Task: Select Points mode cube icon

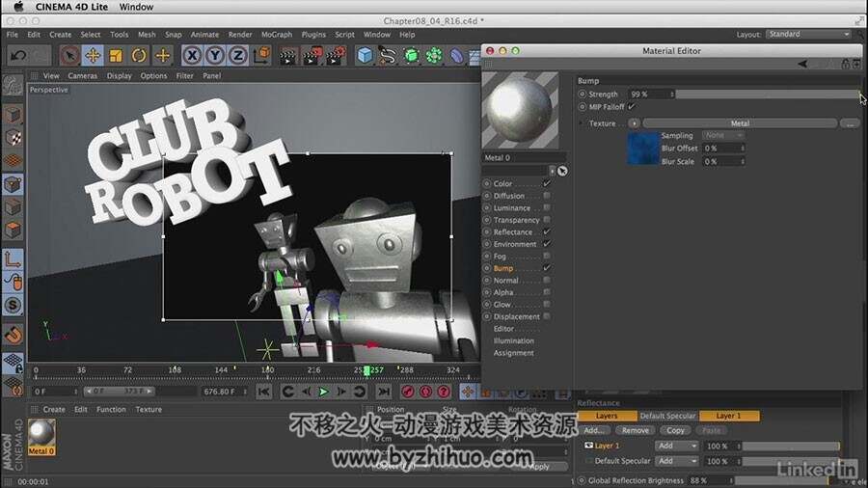Action: (x=13, y=184)
